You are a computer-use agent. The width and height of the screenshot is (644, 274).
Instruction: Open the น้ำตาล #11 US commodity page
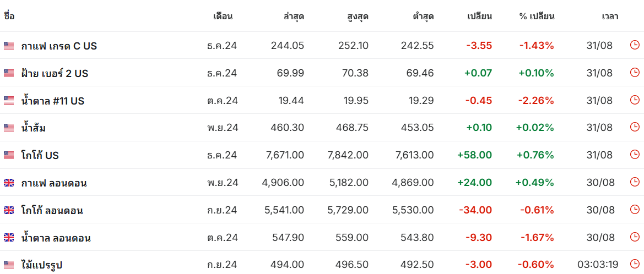(x=52, y=101)
